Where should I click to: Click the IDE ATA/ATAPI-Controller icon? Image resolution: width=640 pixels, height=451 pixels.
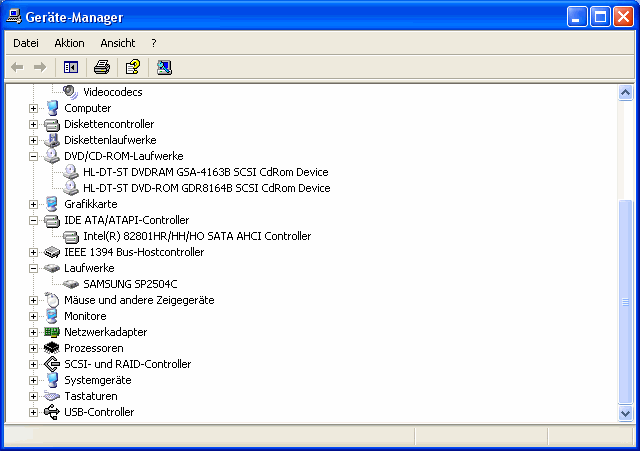(52, 221)
